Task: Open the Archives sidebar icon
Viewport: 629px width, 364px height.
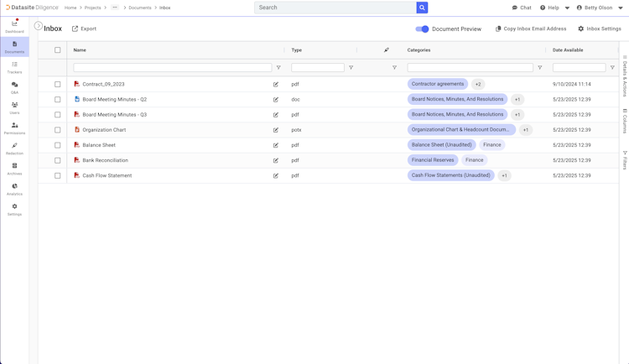Action: pyautogui.click(x=14, y=169)
